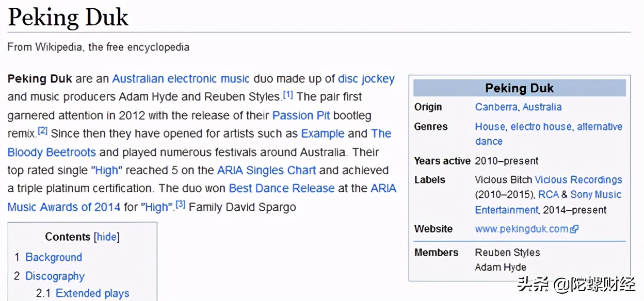Go to Extended plays subsection

pyautogui.click(x=92, y=293)
